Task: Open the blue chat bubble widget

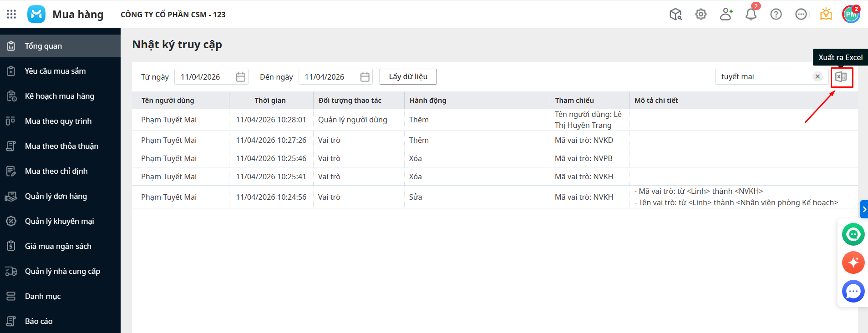Action: tap(853, 291)
